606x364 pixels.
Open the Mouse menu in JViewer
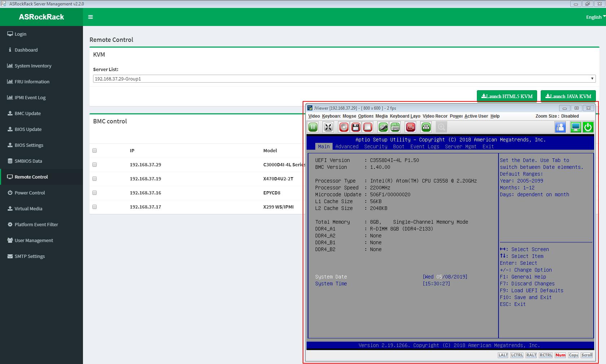click(349, 116)
